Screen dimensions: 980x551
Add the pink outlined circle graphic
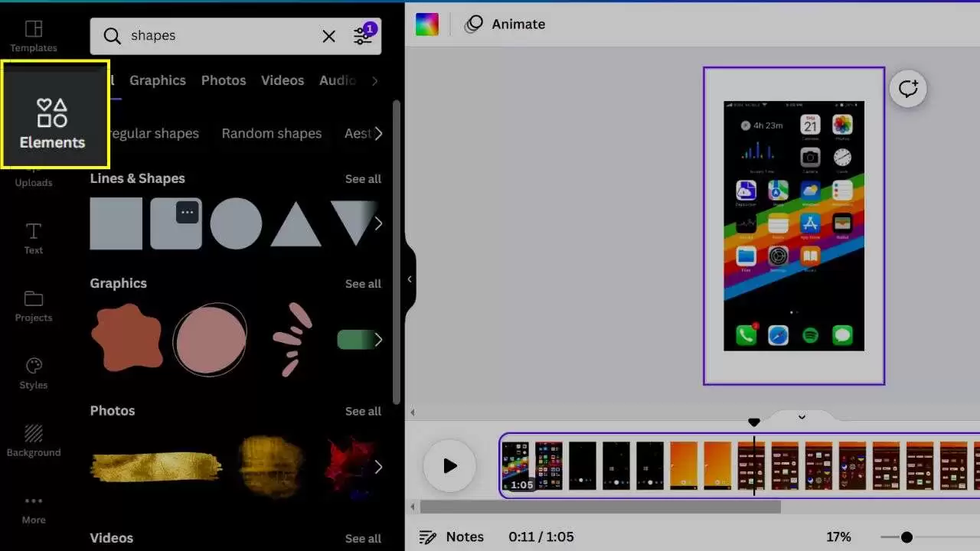(x=210, y=339)
